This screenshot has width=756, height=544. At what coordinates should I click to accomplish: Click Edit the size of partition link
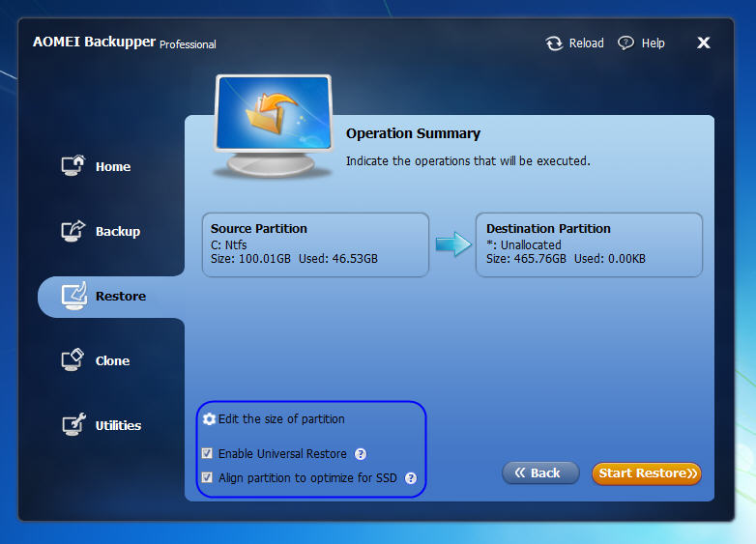click(x=281, y=419)
